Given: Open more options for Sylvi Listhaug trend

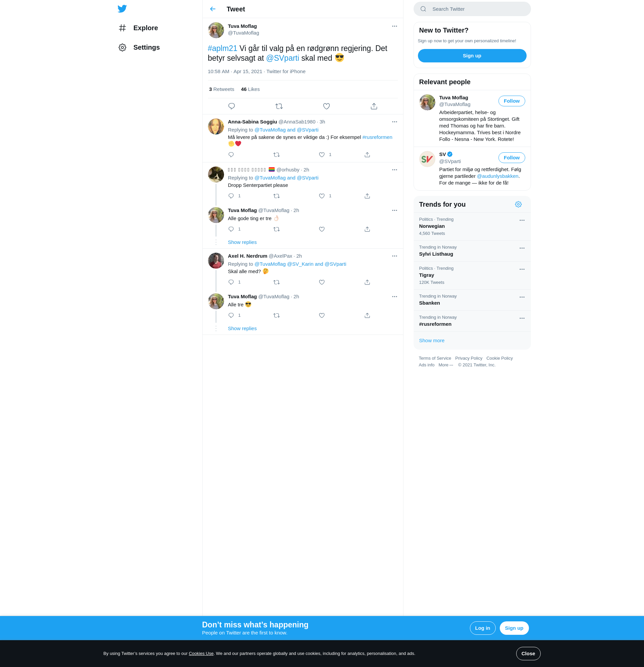Looking at the screenshot, I should (x=522, y=248).
